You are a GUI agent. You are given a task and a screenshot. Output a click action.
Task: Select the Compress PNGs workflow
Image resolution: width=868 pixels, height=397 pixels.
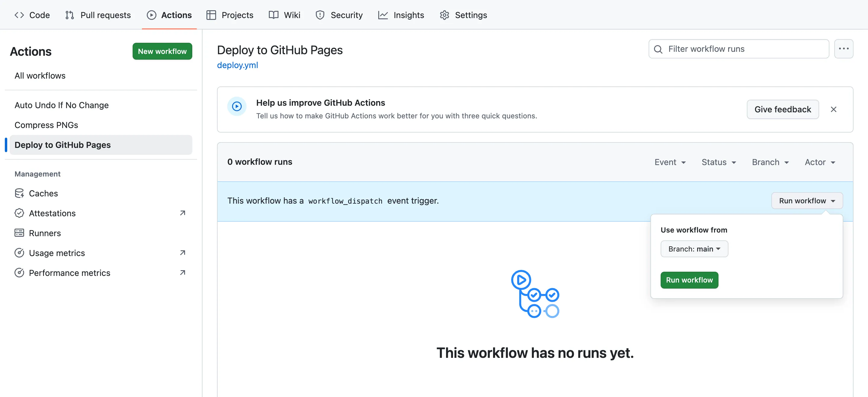pos(46,125)
